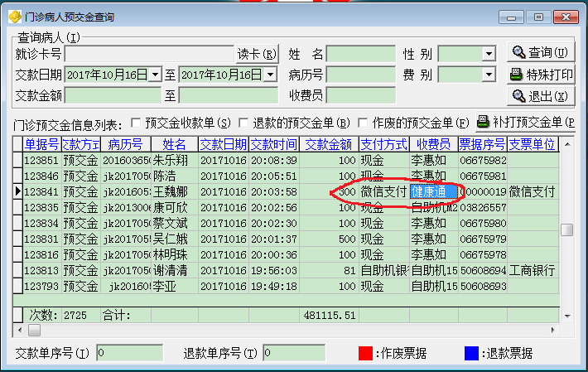
Task: Click the horizontal scrollbar right arrow
Action: coord(552,331)
